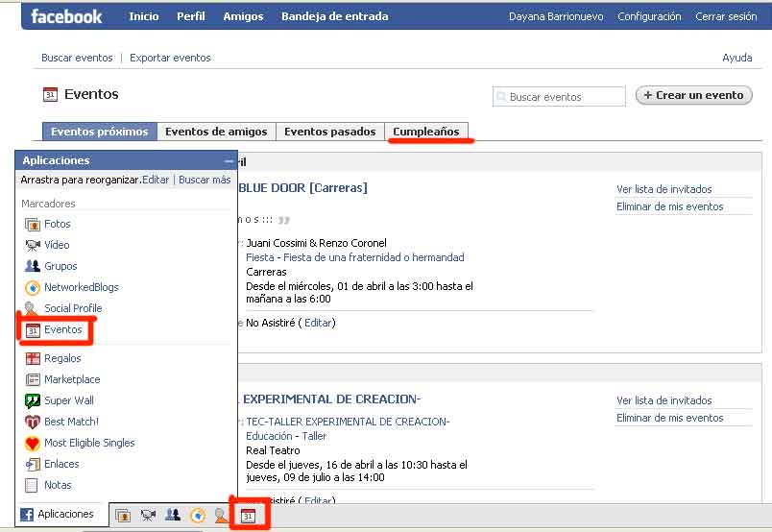Eliminar de mis eventos for BLUE DOOR event
772x532 pixels.
coord(669,206)
